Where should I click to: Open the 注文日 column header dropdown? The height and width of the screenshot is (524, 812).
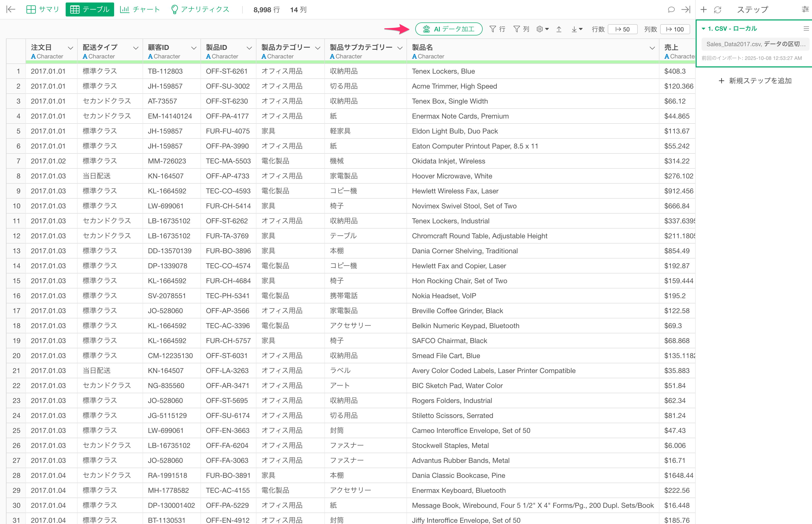(x=70, y=48)
